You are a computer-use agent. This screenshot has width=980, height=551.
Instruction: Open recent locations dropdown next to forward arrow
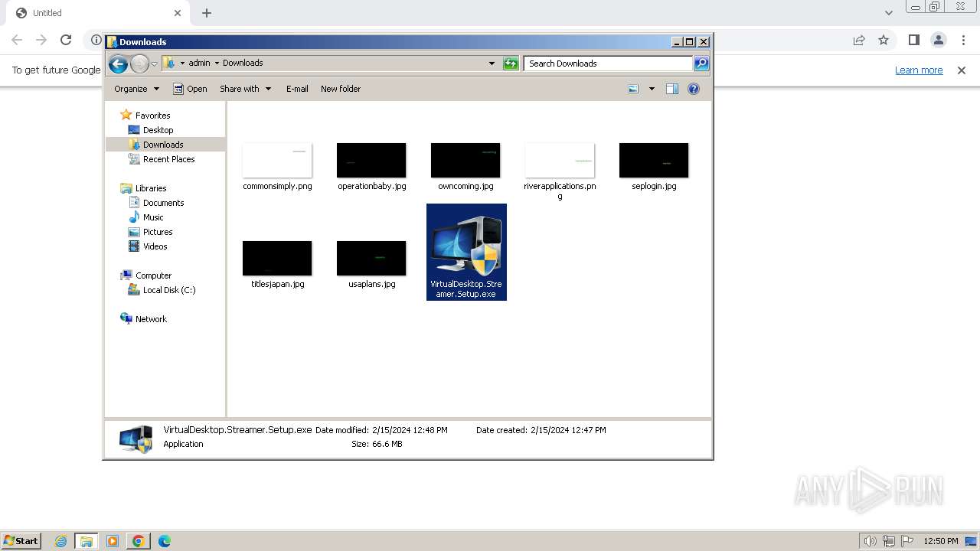(x=154, y=64)
